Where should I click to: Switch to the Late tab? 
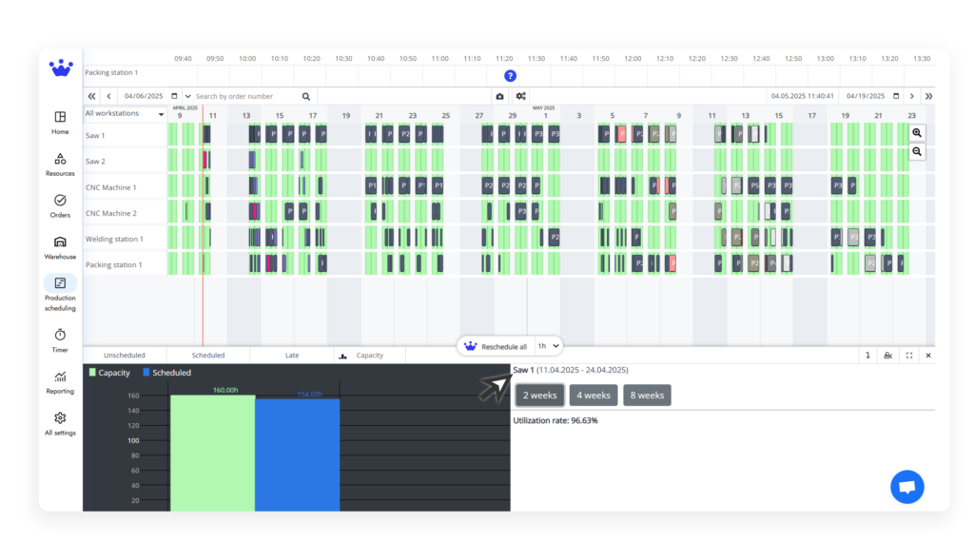pos(292,356)
